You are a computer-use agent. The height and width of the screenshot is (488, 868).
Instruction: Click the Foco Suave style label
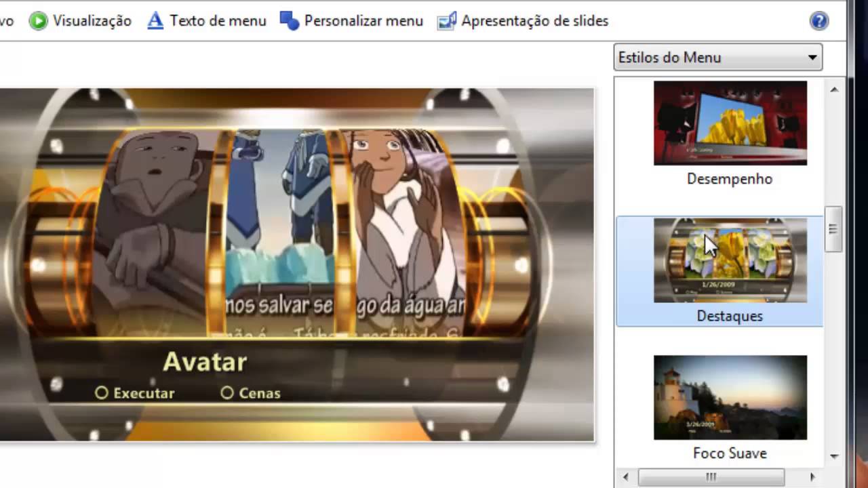click(730, 453)
